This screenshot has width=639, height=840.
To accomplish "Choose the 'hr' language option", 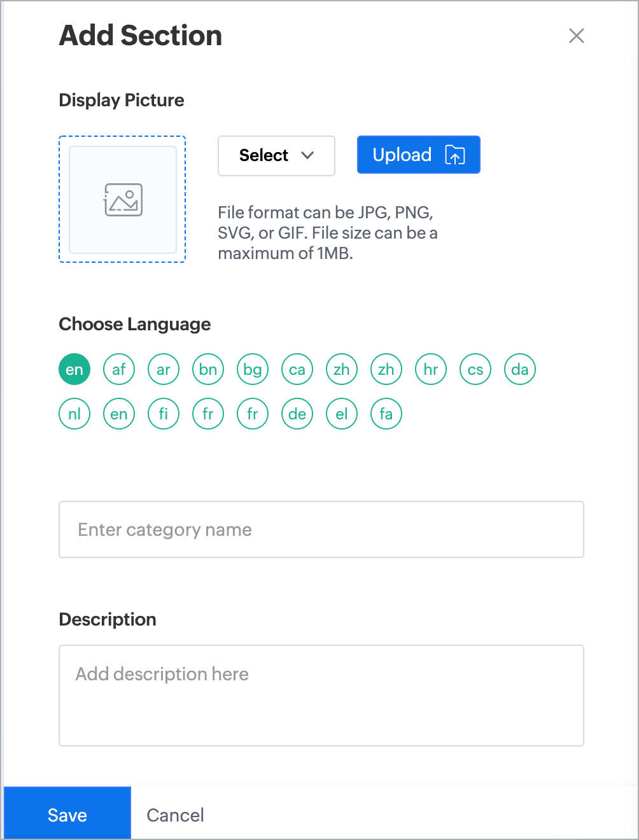I will point(431,369).
